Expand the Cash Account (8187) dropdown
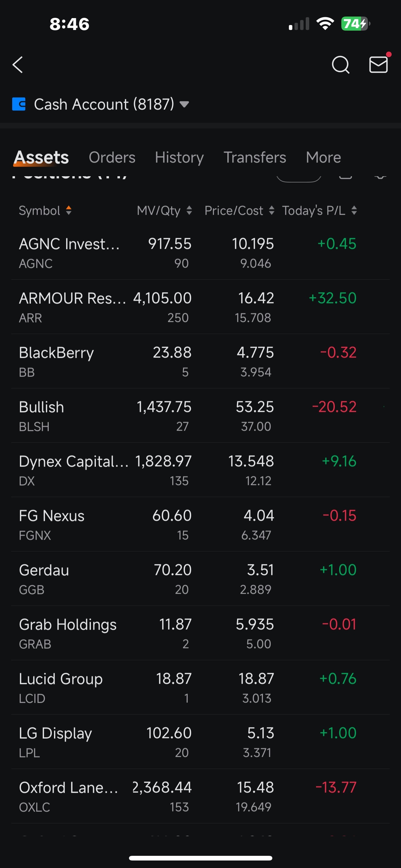401x868 pixels. pyautogui.click(x=184, y=104)
